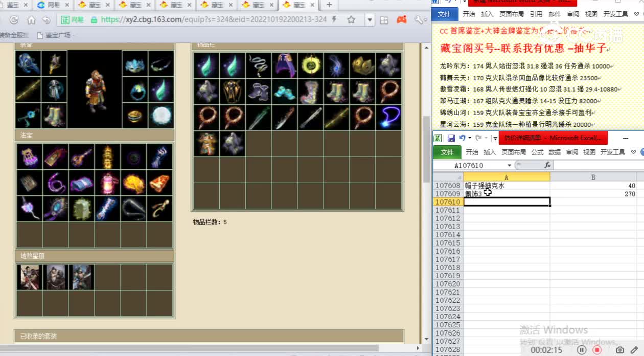Select the golden hook 法宝 item
This screenshot has height=356, width=644.
159,209
